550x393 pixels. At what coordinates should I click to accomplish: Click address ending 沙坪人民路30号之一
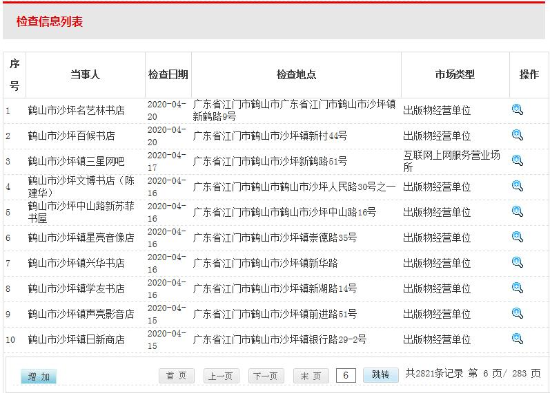(x=294, y=187)
